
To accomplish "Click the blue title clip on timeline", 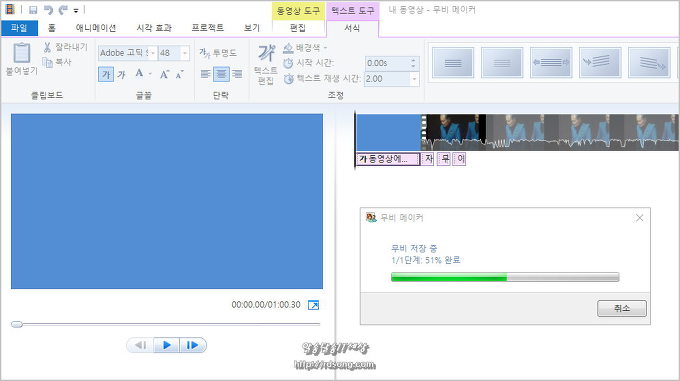I will [389, 132].
